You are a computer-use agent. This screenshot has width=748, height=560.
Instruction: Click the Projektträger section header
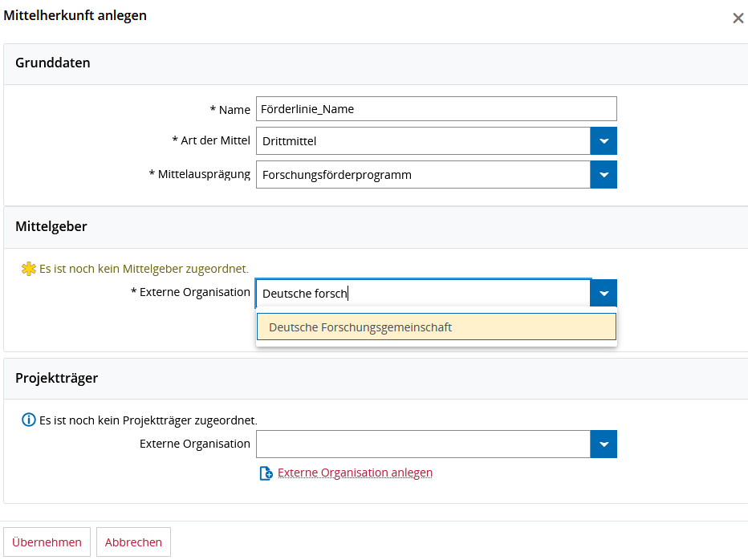[x=56, y=378]
